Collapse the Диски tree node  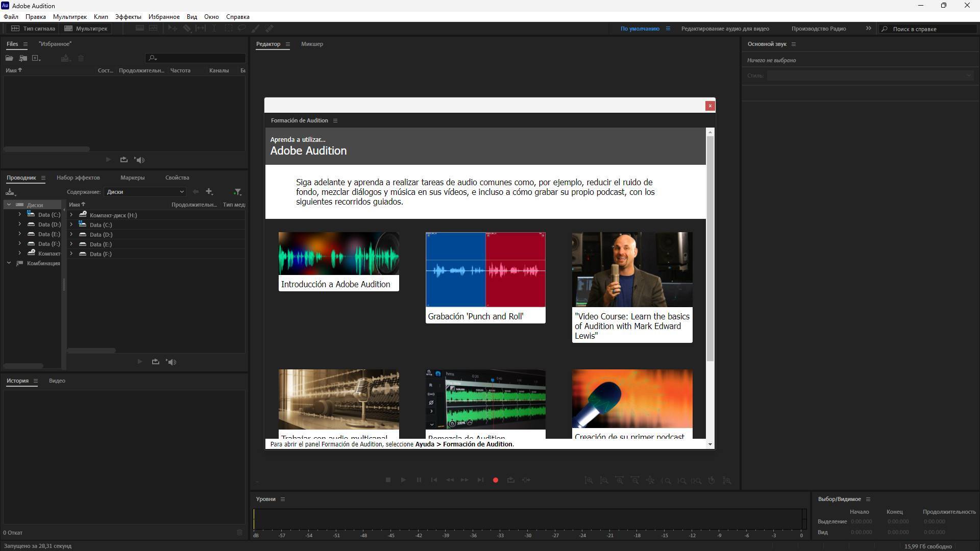[x=9, y=205]
